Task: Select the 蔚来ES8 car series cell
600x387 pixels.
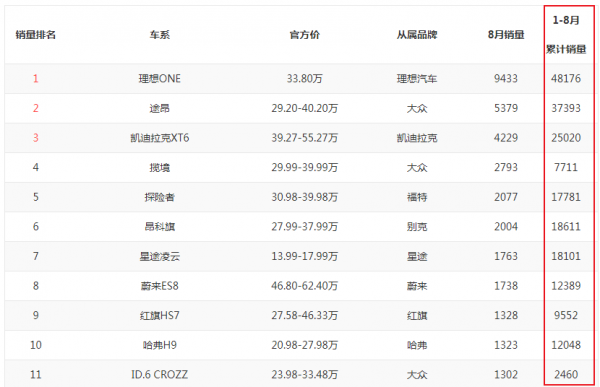Action: point(160,286)
